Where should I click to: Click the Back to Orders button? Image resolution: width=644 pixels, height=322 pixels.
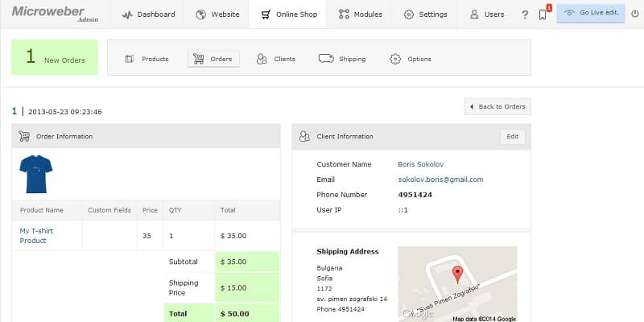497,106
